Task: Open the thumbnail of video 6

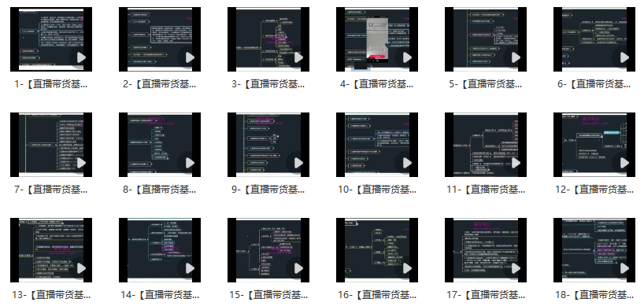Action: click(x=594, y=39)
